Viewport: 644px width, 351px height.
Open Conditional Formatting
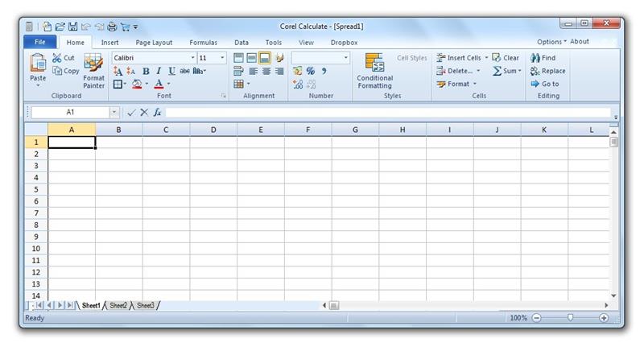374,71
